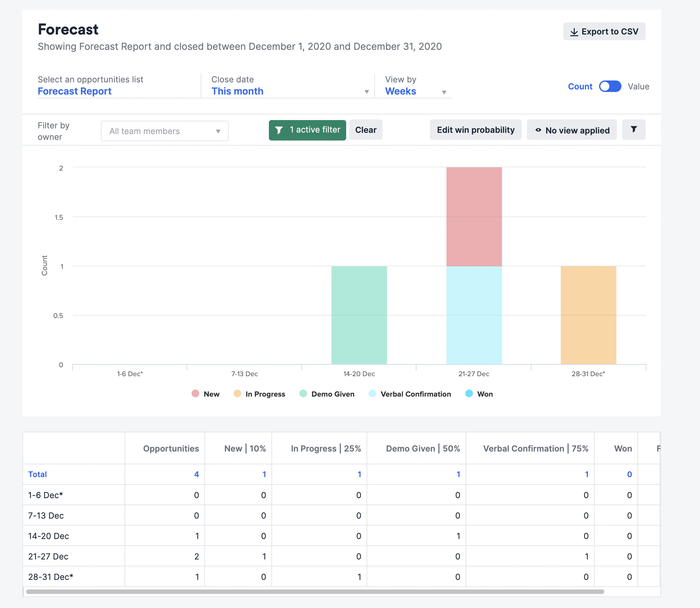Toggle In Progress legend dot
The height and width of the screenshot is (608, 700).
(237, 393)
